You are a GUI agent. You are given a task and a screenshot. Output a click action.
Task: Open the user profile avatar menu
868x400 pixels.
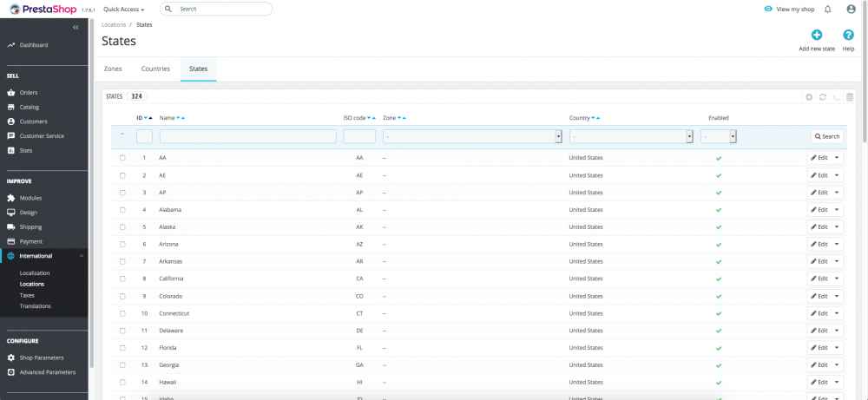[851, 9]
